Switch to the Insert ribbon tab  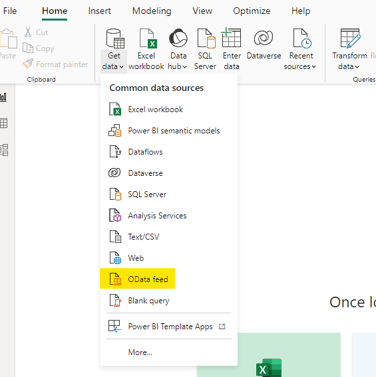[x=99, y=11]
